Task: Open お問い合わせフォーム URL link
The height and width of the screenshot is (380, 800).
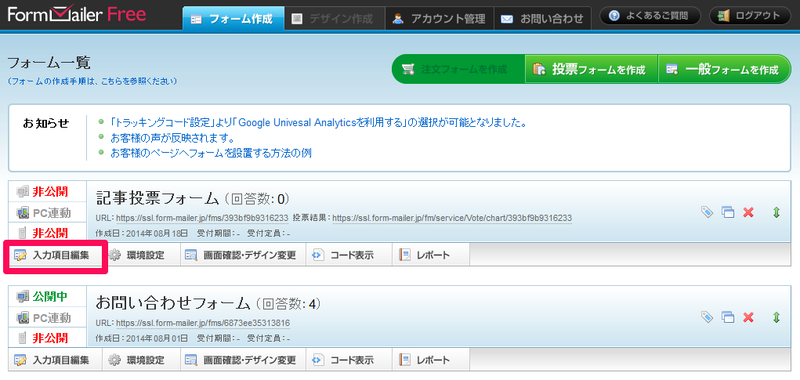Action: (x=203, y=323)
